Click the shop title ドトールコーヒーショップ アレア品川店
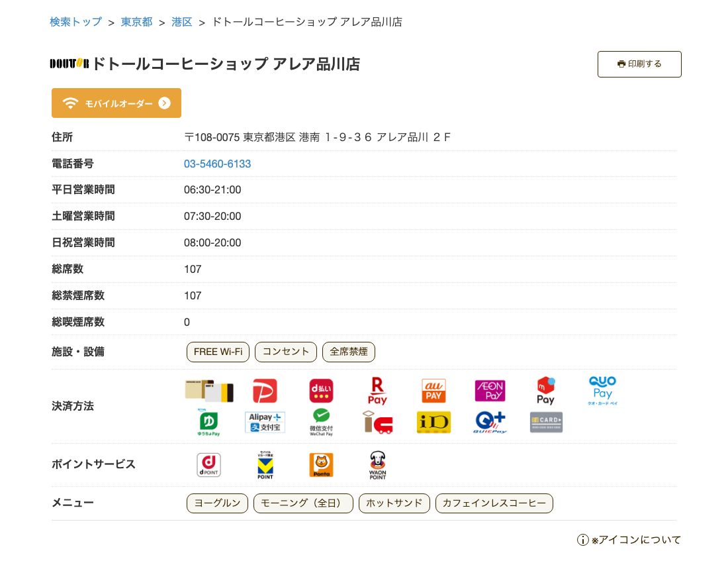728x563 pixels. 226,64
